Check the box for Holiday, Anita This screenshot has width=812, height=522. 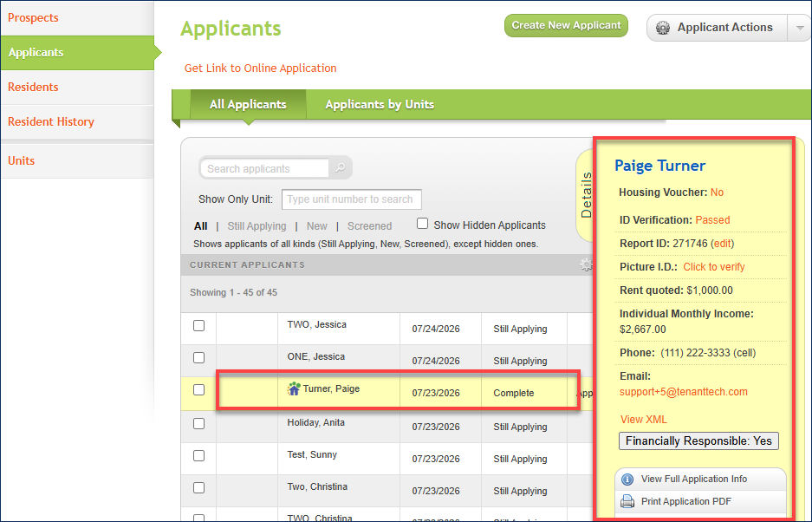[198, 423]
